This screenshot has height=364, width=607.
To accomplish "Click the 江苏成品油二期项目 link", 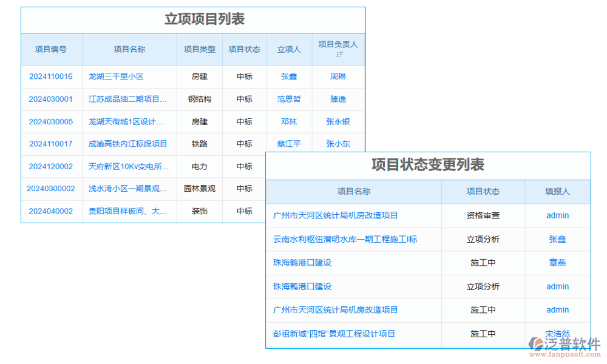I will 127,99.
